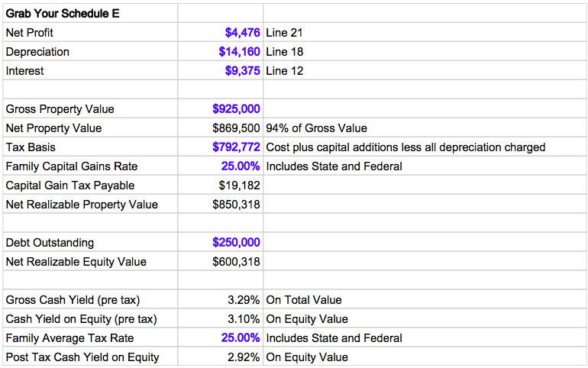The image size is (588, 368).
Task: Click the '94% of Gross Value' note
Action: (x=316, y=128)
